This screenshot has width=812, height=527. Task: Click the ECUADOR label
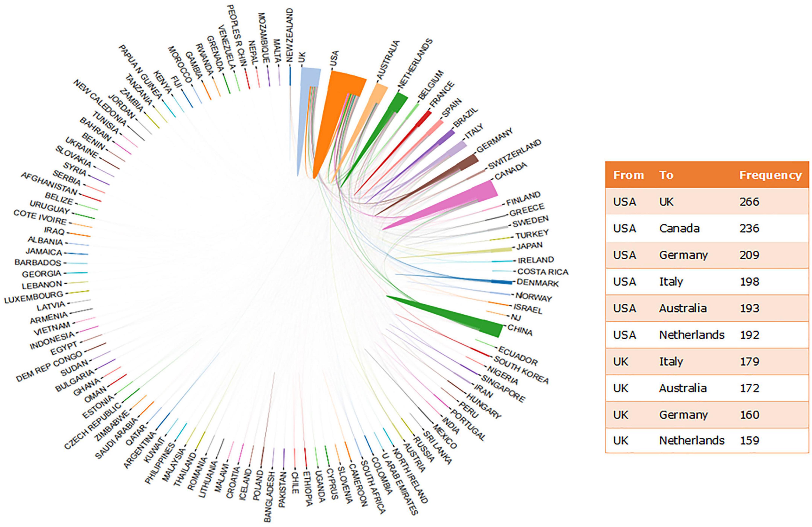518,356
